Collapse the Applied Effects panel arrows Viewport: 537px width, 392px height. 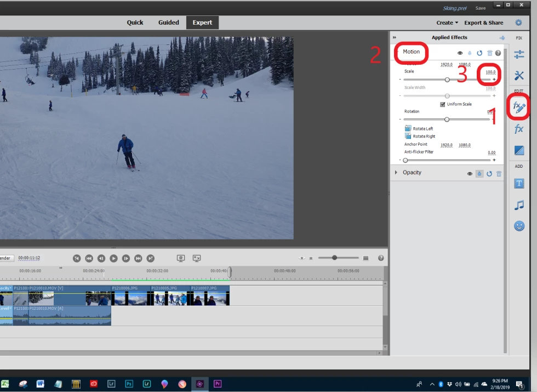click(x=395, y=37)
